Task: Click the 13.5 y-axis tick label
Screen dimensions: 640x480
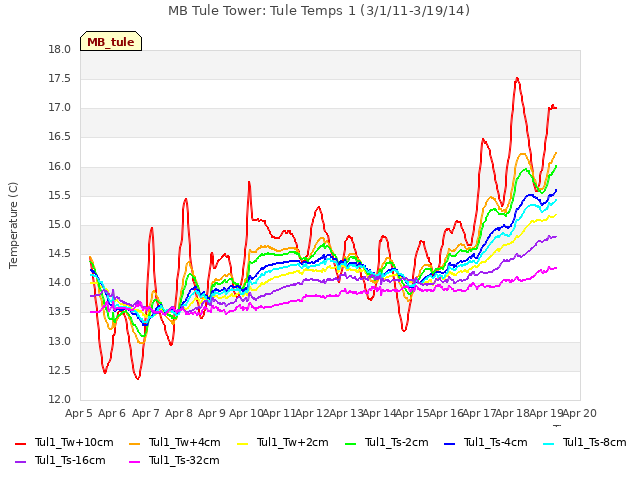Action: (x=60, y=312)
